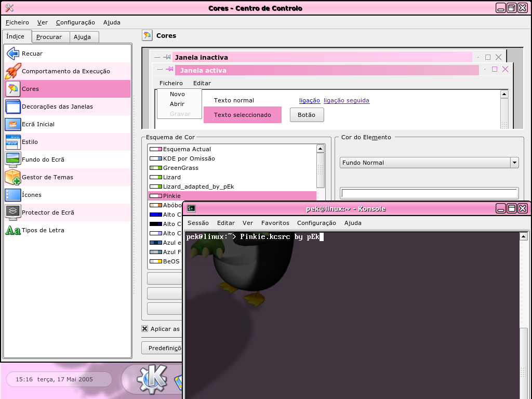The width and height of the screenshot is (532, 399).
Task: Open the Editar menu in Konsole
Action: click(226, 223)
